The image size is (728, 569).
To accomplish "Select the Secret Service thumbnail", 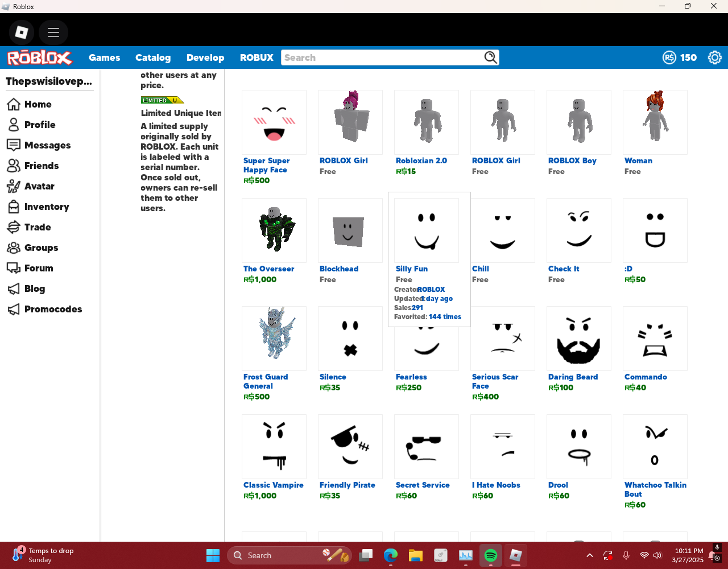I will click(x=427, y=447).
